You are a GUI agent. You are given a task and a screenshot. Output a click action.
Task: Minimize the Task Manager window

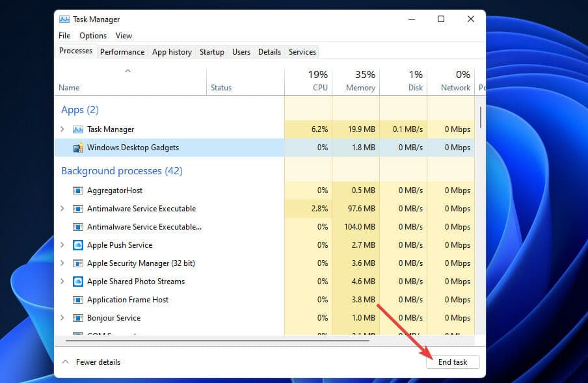point(412,19)
